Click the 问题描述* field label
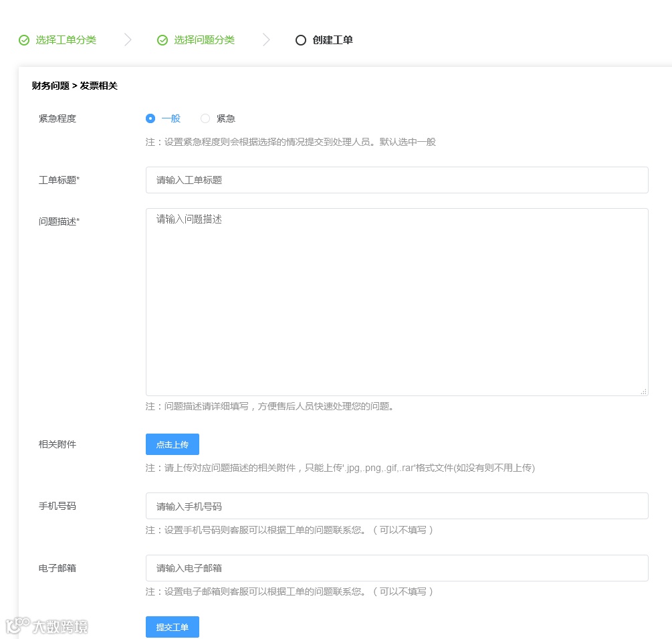The width and height of the screenshot is (672, 639). pos(59,221)
